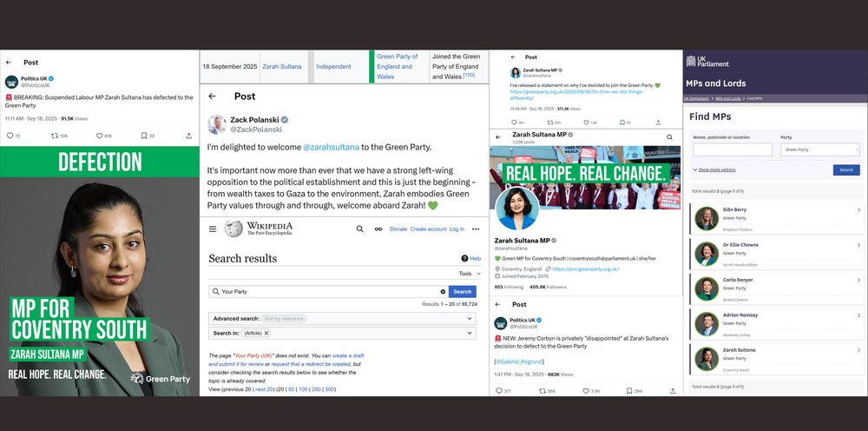The width and height of the screenshot is (868, 431).
Task: Click 'MPs and Lords' breadcrumb link
Action: point(728,98)
